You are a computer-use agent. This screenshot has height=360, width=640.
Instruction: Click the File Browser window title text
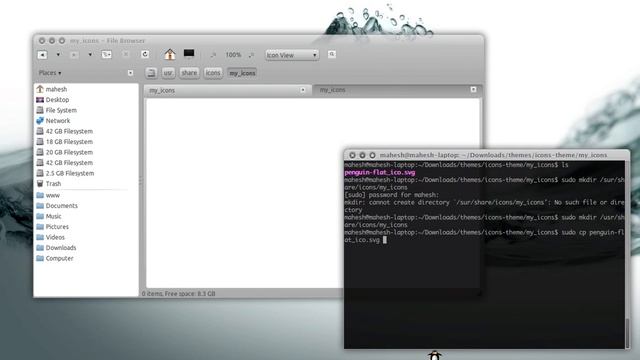coord(107,41)
